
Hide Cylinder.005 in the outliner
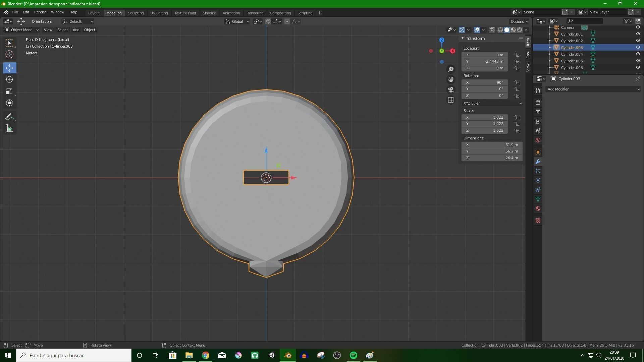(x=638, y=61)
